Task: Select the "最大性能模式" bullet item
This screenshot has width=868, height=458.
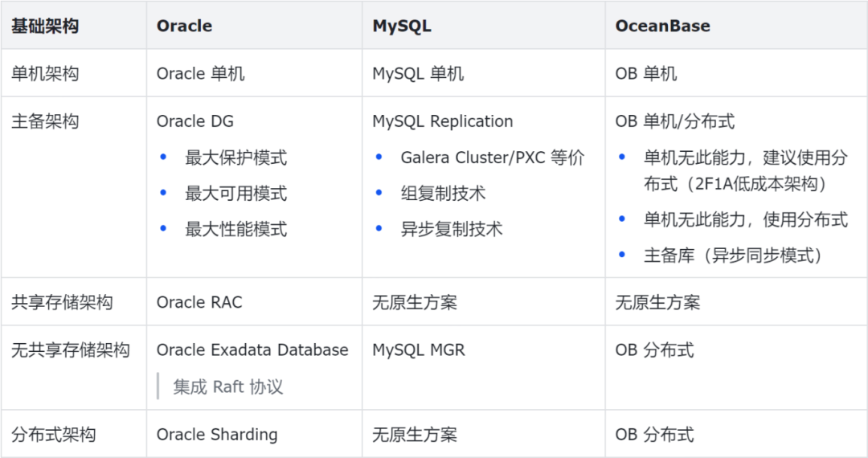Action: [x=235, y=229]
